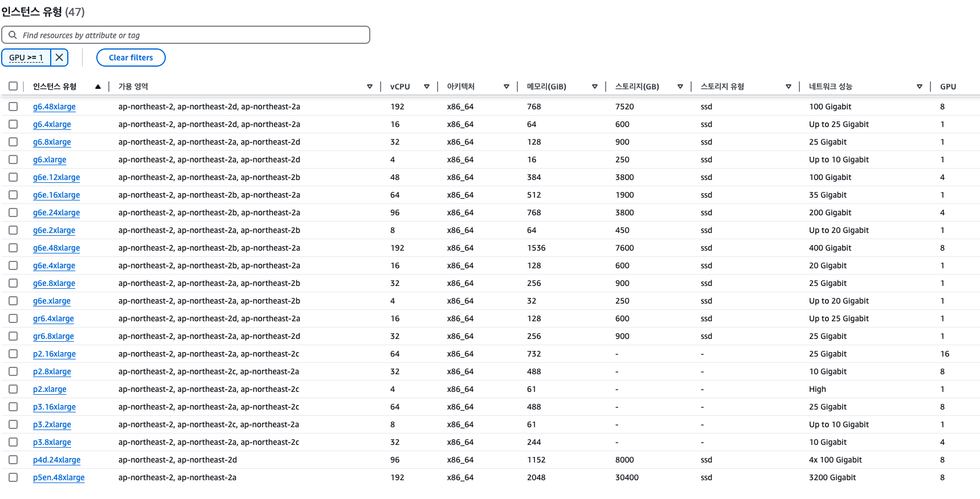This screenshot has height=499, width=980.
Task: Open the storage (GB) column sort arrow
Action: click(x=680, y=87)
